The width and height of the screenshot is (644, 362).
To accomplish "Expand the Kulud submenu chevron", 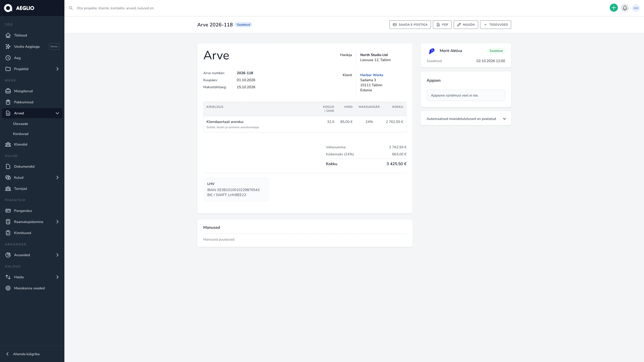I will point(57,177).
